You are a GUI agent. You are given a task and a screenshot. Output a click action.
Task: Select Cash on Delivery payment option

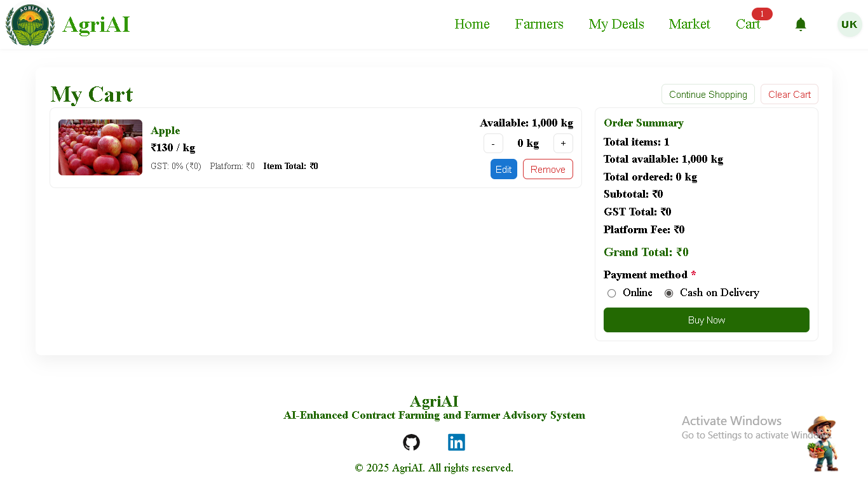point(669,293)
